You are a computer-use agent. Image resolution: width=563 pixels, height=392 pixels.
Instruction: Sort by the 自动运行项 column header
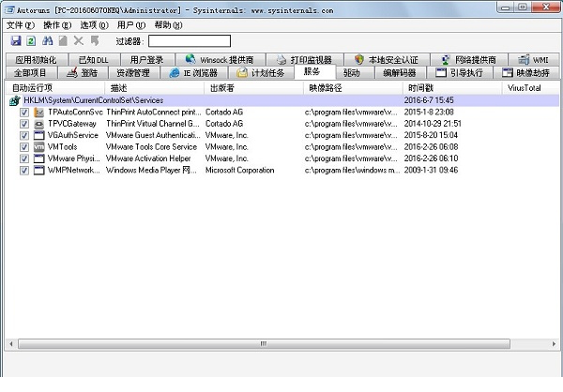[x=55, y=88]
